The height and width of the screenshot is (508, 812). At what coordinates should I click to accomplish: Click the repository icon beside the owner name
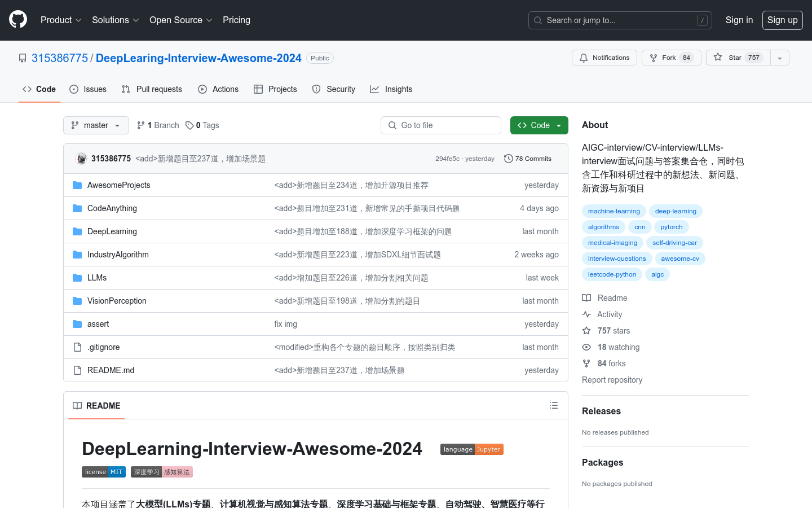coord(23,58)
